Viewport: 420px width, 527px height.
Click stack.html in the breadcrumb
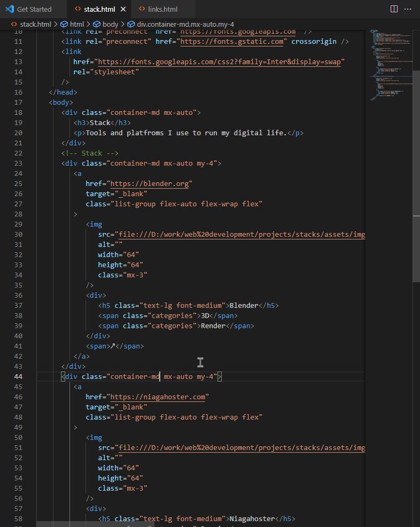pyautogui.click(x=36, y=24)
